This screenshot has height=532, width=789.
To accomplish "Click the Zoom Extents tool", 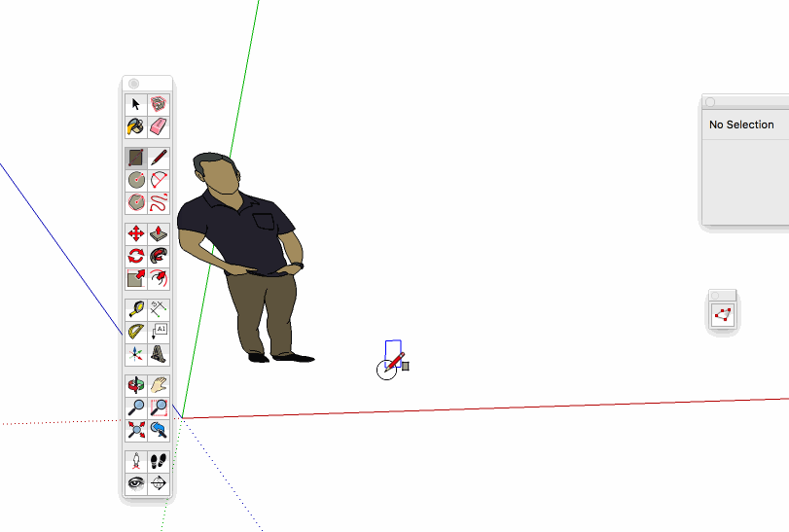I will tap(136, 431).
